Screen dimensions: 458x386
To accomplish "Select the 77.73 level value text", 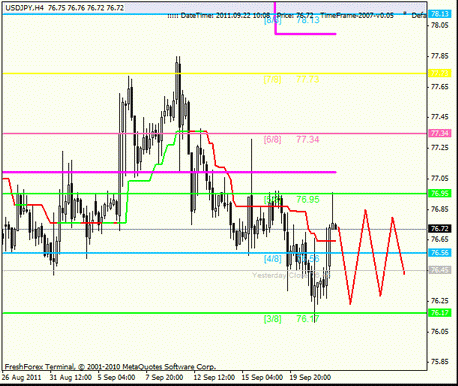I will 308,79.
